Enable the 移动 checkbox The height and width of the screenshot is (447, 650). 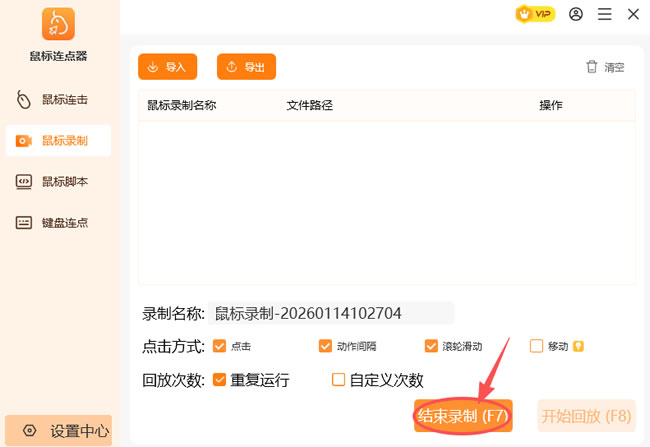coord(537,346)
